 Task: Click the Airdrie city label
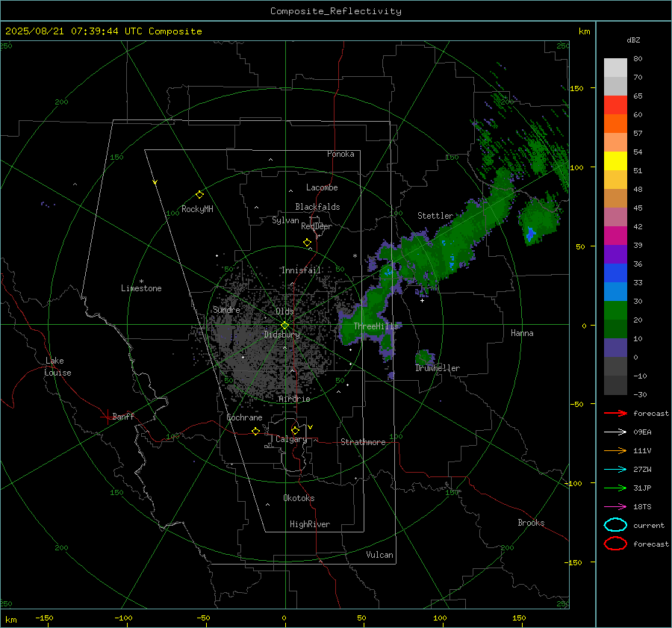pos(294,399)
